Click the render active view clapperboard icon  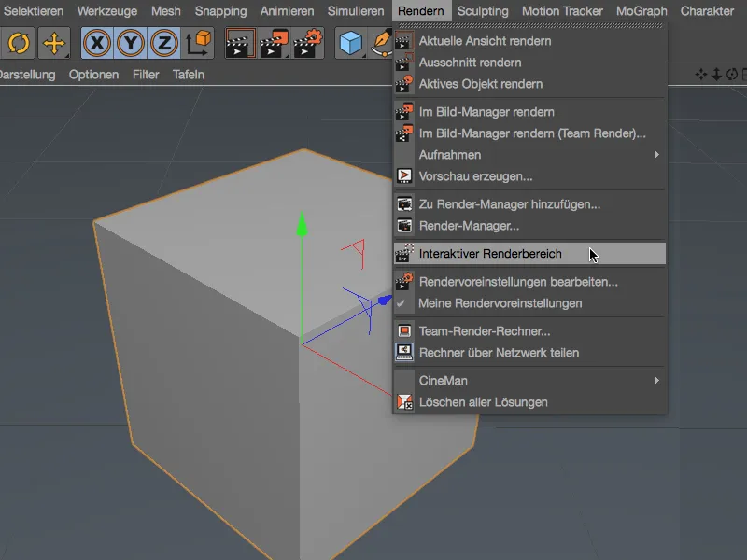pos(240,43)
